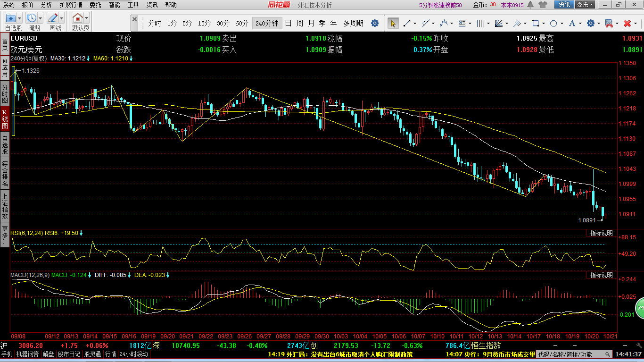Select the ellipse drawing tool
The image size is (644, 362).
click(553, 23)
